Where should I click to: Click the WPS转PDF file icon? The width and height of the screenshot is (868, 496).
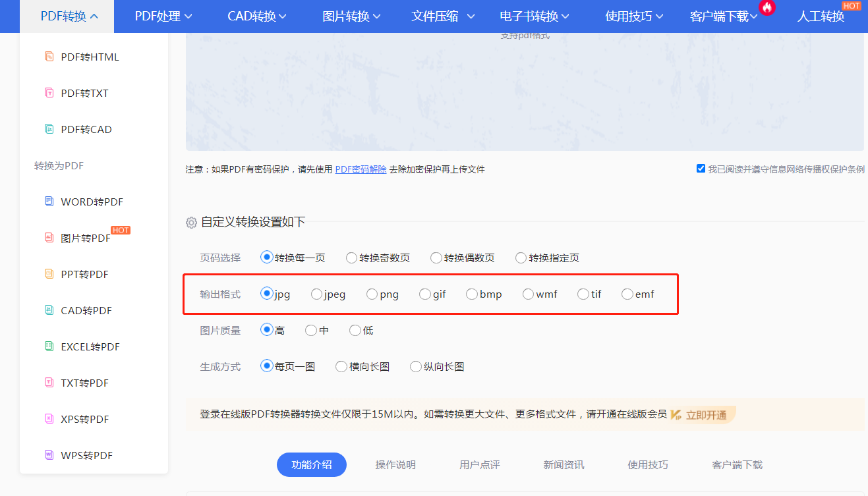[x=49, y=455]
